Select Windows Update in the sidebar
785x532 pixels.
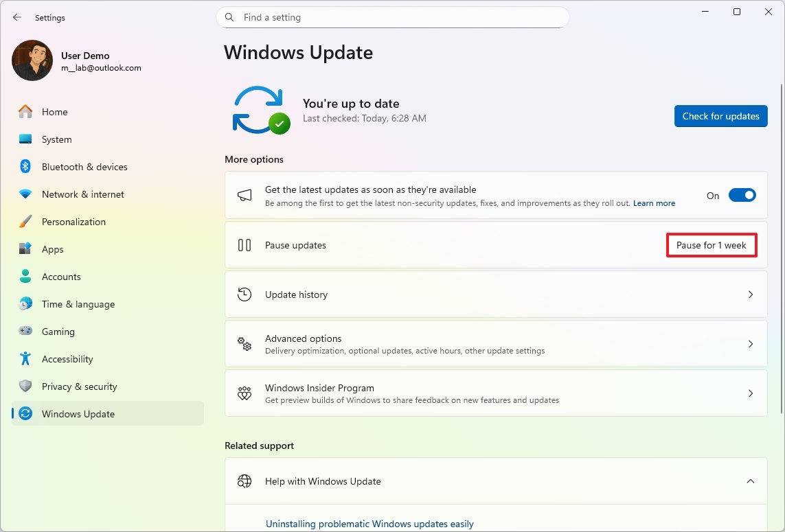[x=78, y=414]
